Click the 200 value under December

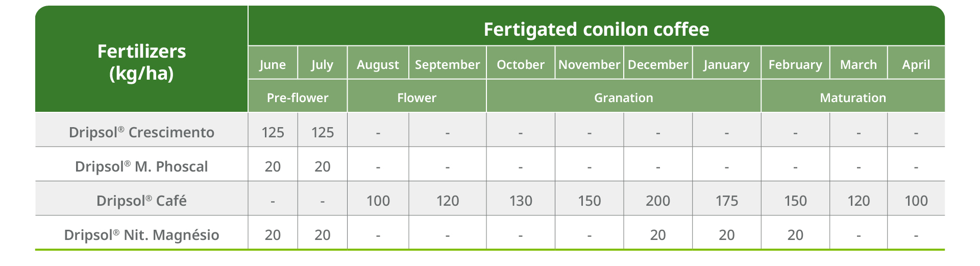point(658,201)
